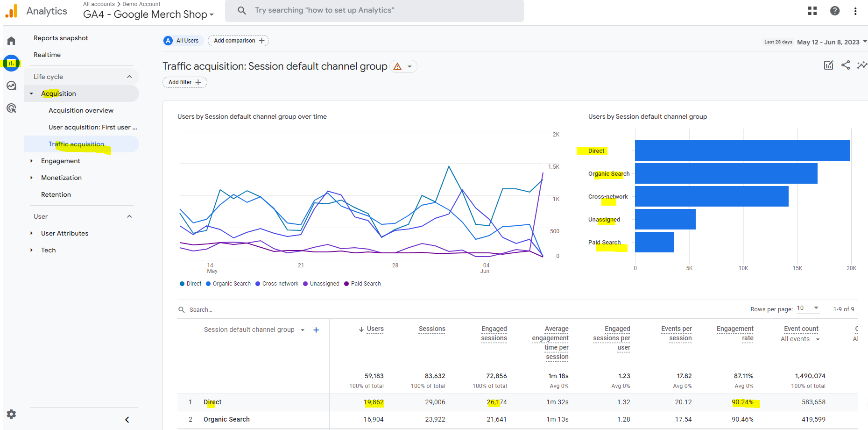This screenshot has height=430, width=868.
Task: Click the Add filter button
Action: click(x=184, y=82)
